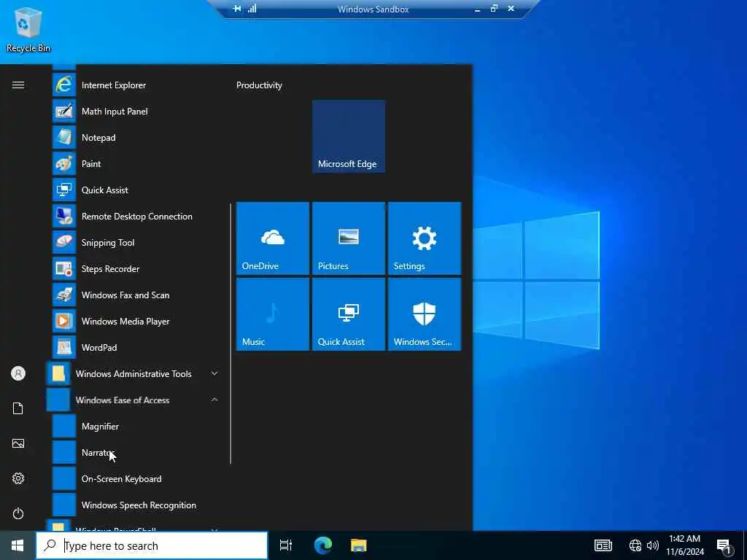The width and height of the screenshot is (747, 560).
Task: Click the Productivity group heading
Action: tap(259, 85)
